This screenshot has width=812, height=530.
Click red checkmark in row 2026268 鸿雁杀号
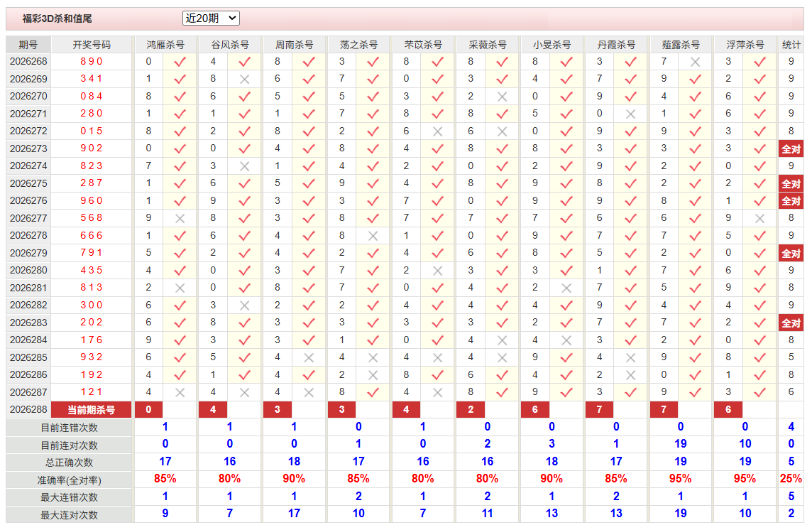[180, 62]
